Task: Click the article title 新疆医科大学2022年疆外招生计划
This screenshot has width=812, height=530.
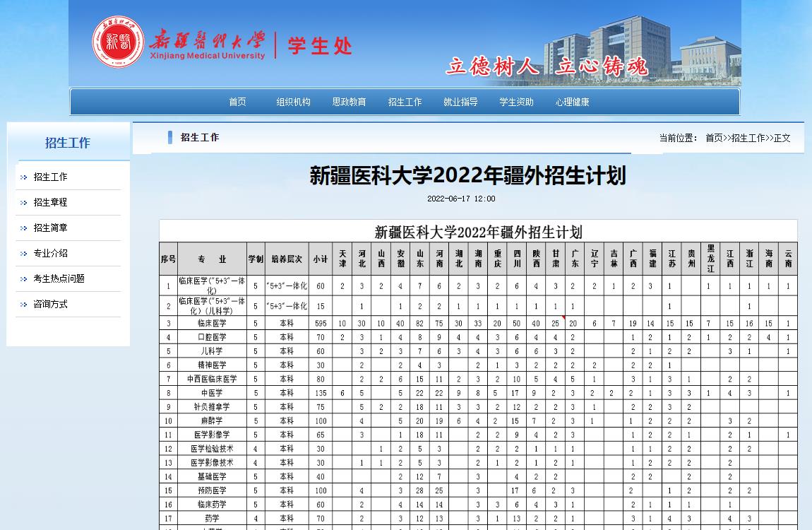Action: pos(467,175)
